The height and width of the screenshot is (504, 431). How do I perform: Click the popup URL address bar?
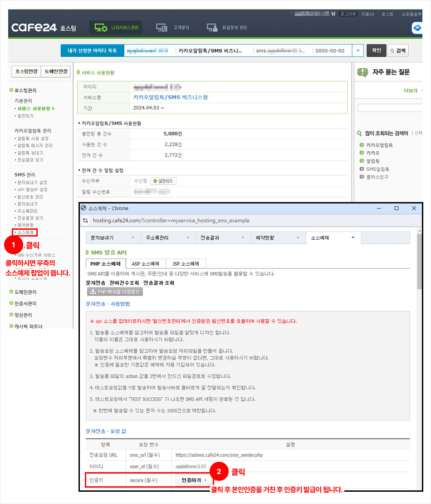(171, 221)
